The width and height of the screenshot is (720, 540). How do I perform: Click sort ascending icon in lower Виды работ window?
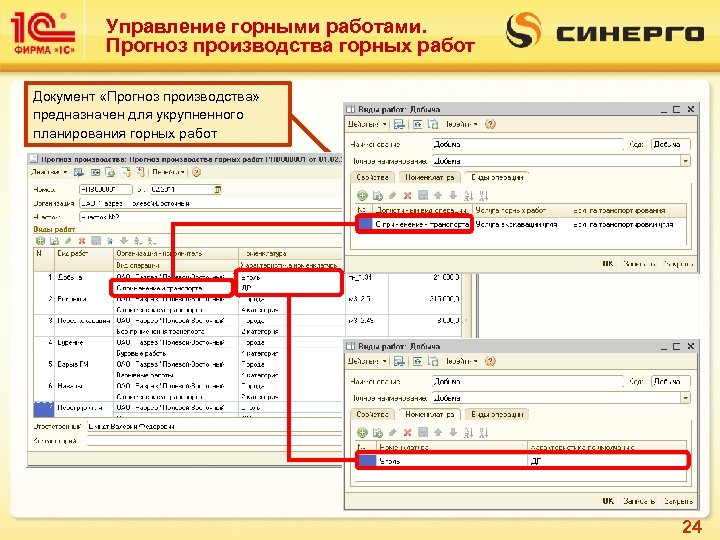pos(468,433)
